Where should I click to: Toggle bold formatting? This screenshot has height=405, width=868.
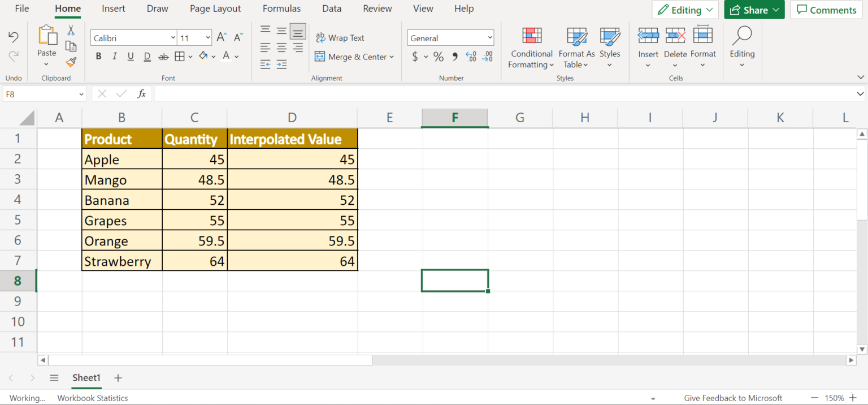[x=98, y=56]
